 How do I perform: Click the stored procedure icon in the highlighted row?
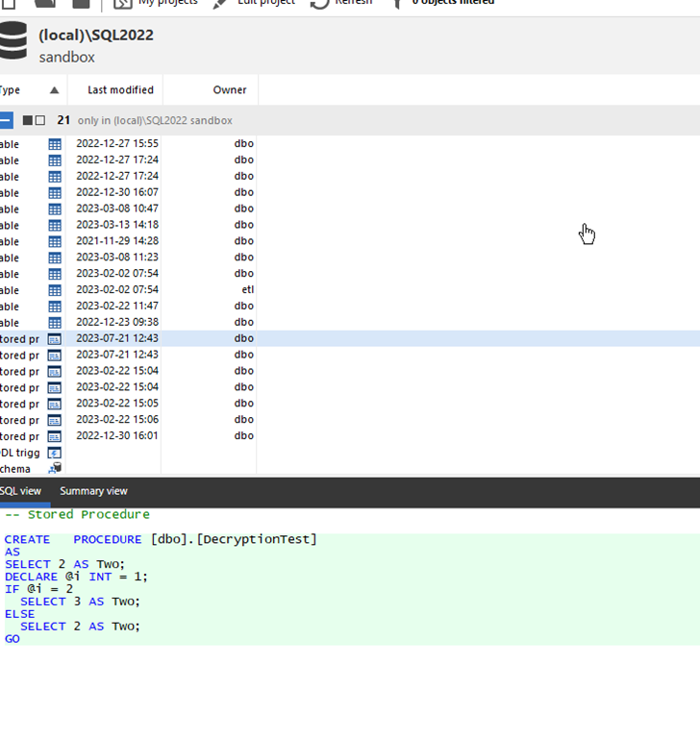[55, 339]
